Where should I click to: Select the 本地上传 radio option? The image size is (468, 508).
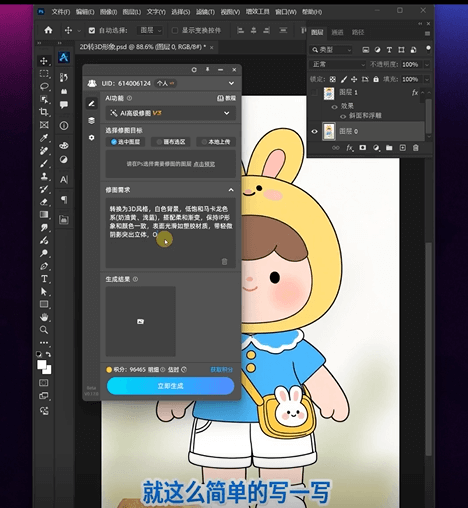(216, 142)
